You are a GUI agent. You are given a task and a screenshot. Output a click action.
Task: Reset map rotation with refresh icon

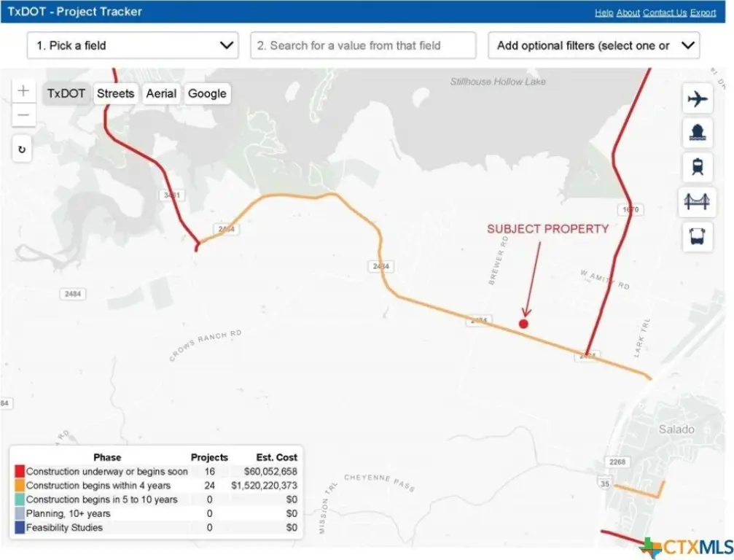point(22,149)
